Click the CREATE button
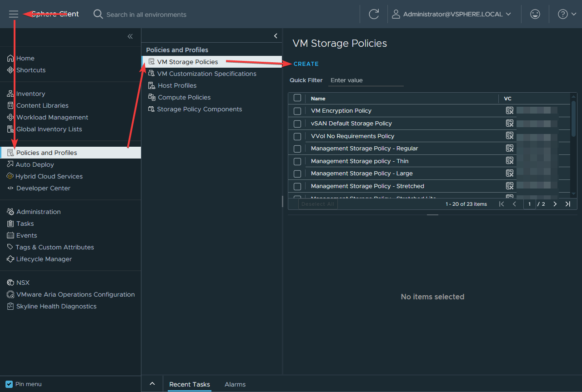This screenshot has height=392, width=582. point(306,64)
